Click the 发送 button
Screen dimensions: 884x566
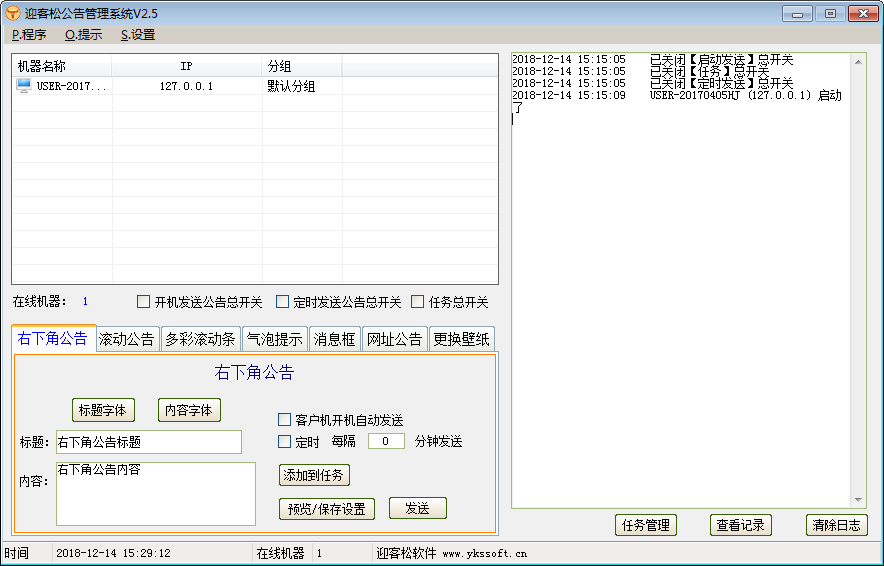point(418,508)
